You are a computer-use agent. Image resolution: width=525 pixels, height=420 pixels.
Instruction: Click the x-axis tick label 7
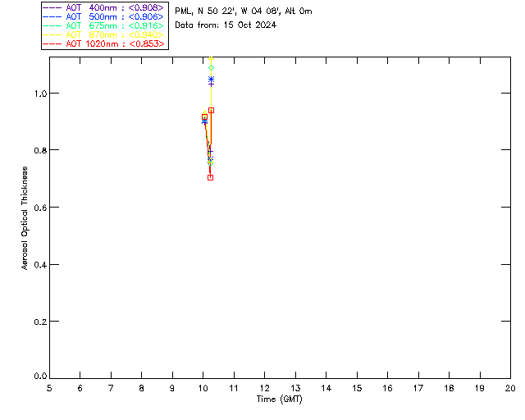[111, 388]
